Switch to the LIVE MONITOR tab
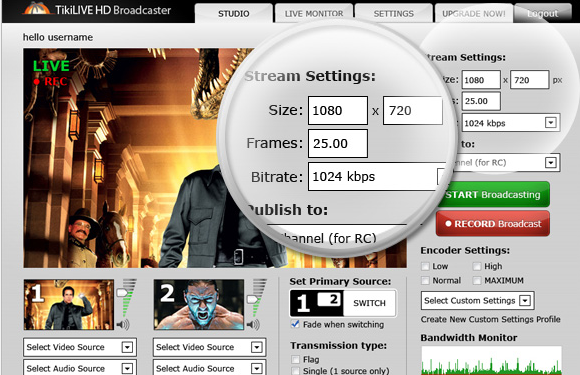The image size is (580, 375). pos(314,13)
